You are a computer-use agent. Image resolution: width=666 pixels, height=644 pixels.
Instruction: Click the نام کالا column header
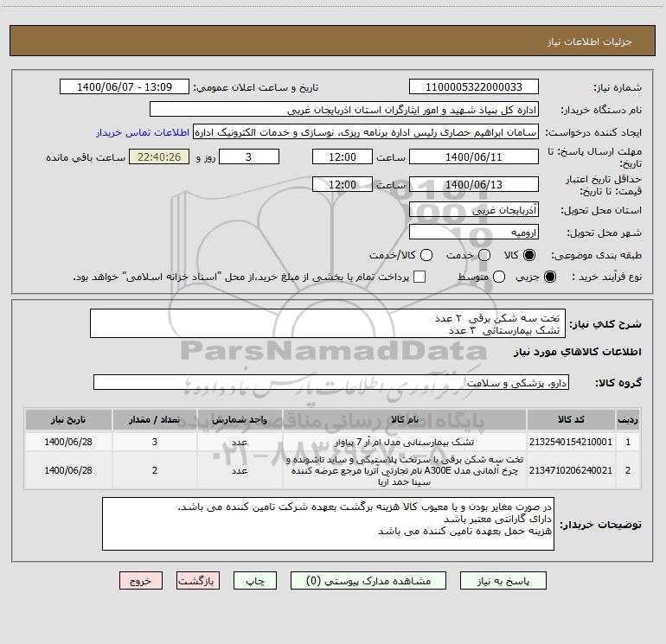pos(405,419)
